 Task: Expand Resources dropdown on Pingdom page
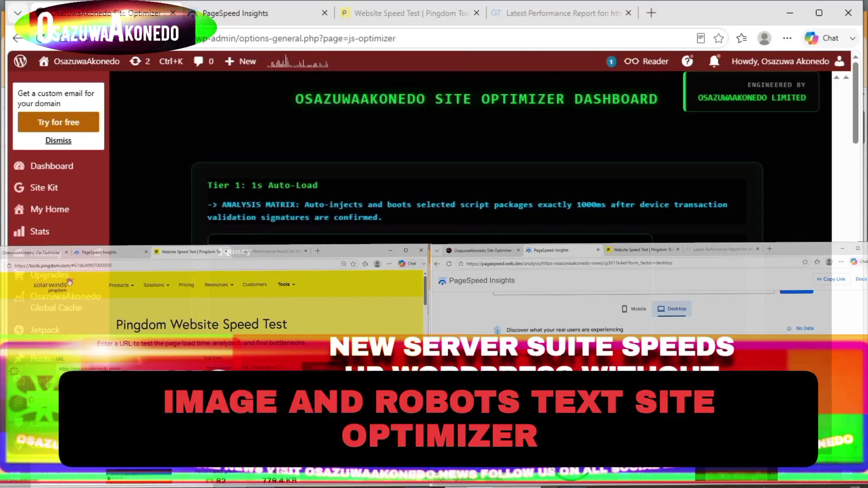click(219, 285)
